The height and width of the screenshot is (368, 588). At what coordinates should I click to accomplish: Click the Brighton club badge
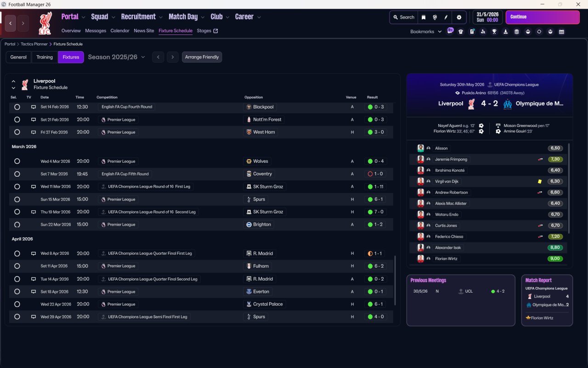(x=249, y=224)
